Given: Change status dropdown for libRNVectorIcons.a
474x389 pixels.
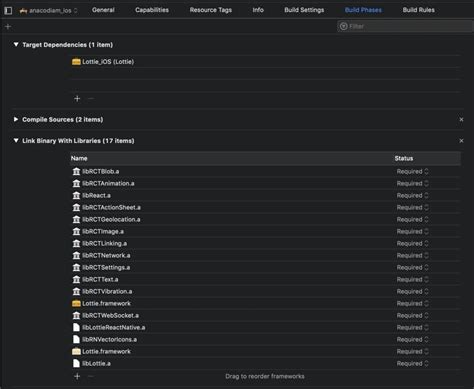Looking at the screenshot, I should click(412, 339).
